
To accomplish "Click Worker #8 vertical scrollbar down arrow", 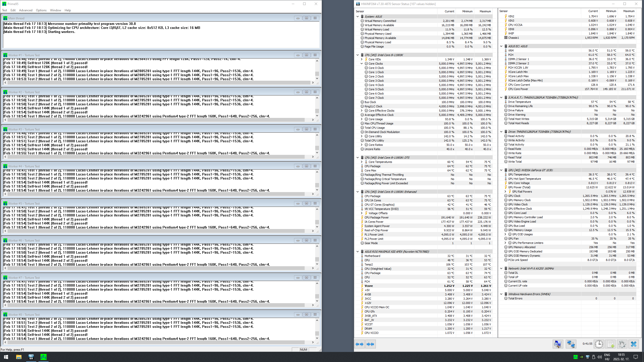I will click(x=317, y=338).
